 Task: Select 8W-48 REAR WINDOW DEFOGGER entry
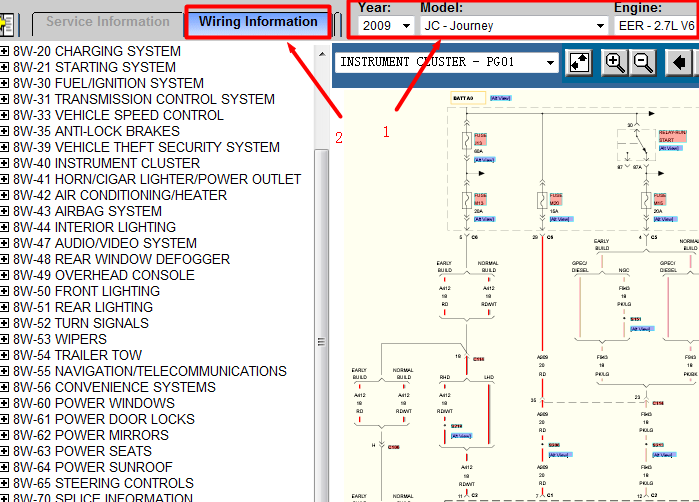[x=121, y=259]
